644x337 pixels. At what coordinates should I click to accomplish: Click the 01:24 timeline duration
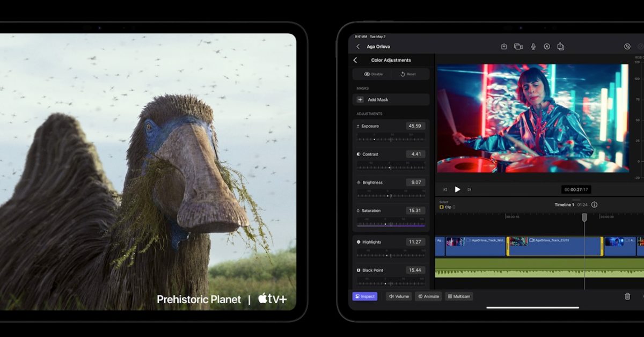[582, 205]
